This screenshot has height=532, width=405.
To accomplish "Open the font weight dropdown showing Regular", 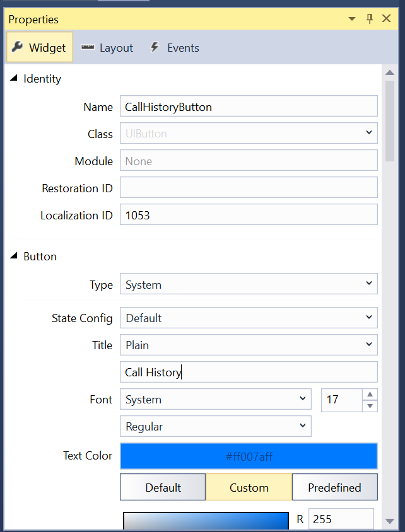I will pyautogui.click(x=215, y=426).
